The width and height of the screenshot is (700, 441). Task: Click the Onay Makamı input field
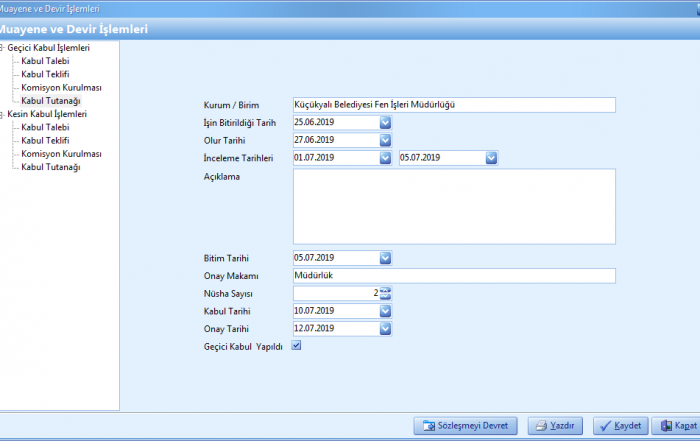[x=454, y=276]
